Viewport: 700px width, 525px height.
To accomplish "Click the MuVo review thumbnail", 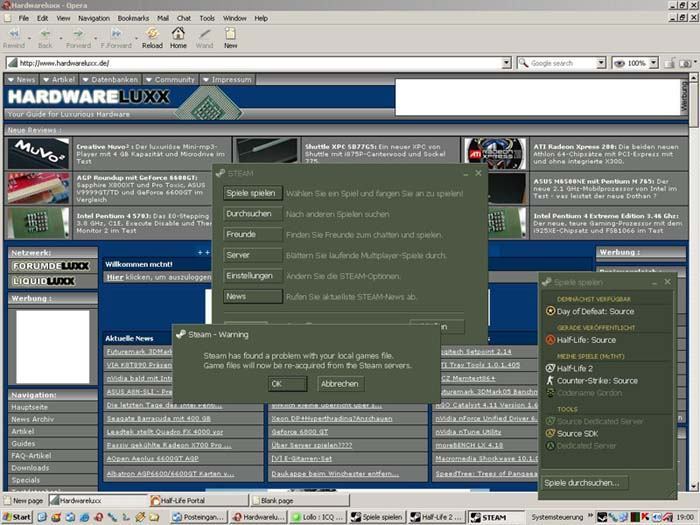I will [38, 154].
